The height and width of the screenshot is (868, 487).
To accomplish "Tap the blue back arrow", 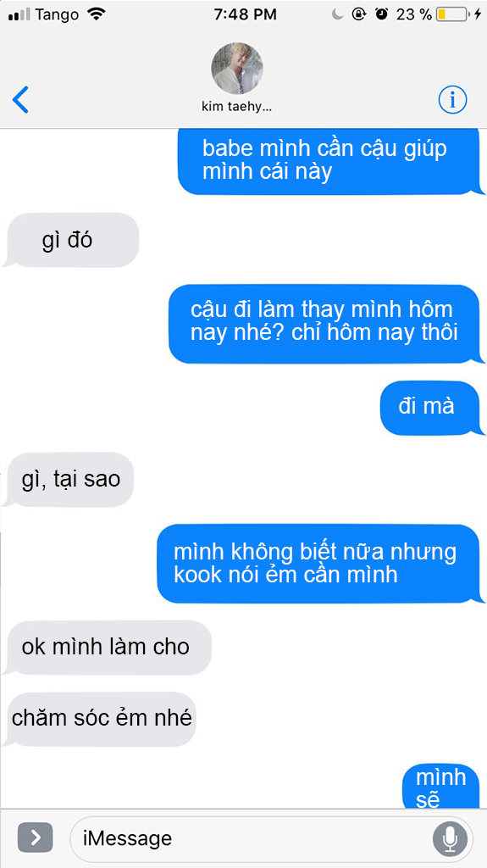I will [20, 100].
